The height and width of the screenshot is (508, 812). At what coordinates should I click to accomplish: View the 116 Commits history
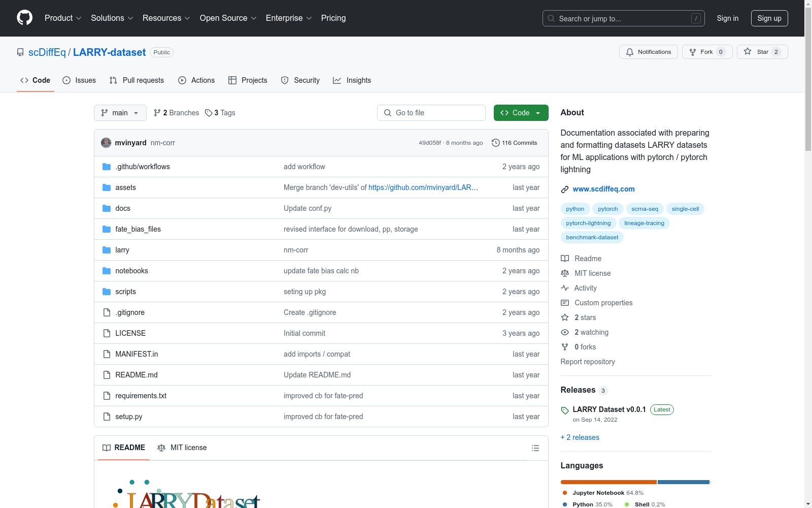[515, 143]
